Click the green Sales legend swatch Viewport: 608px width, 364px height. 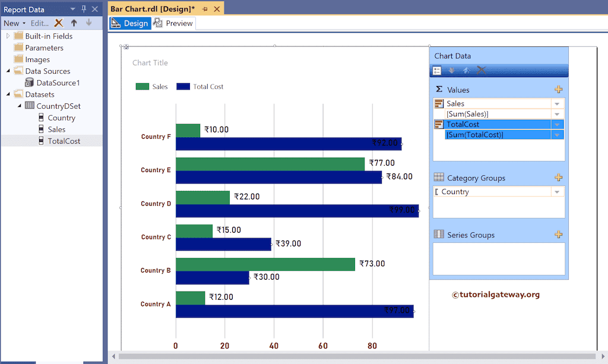point(142,87)
